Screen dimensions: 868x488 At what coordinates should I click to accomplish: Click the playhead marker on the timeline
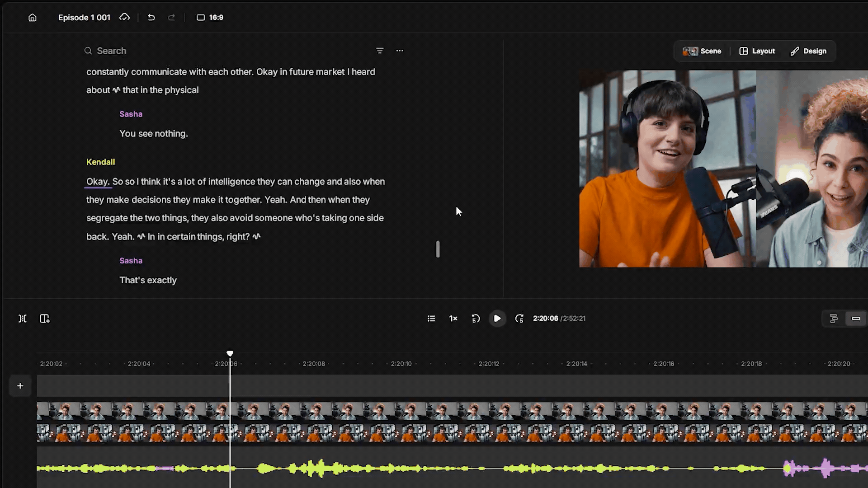[230, 353]
